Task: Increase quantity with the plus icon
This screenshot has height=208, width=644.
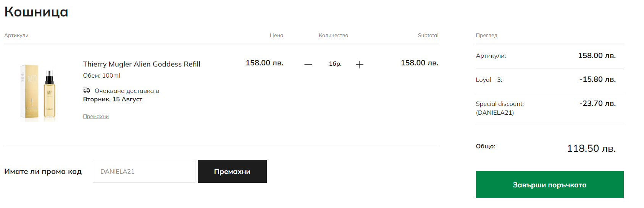Action: pos(360,65)
